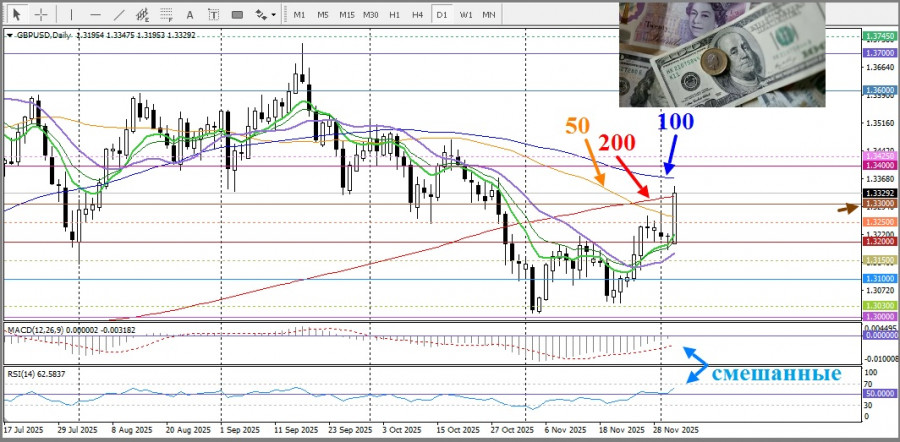Pick the vertical line drawing tool
The width and height of the screenshot is (900, 442).
[70, 15]
